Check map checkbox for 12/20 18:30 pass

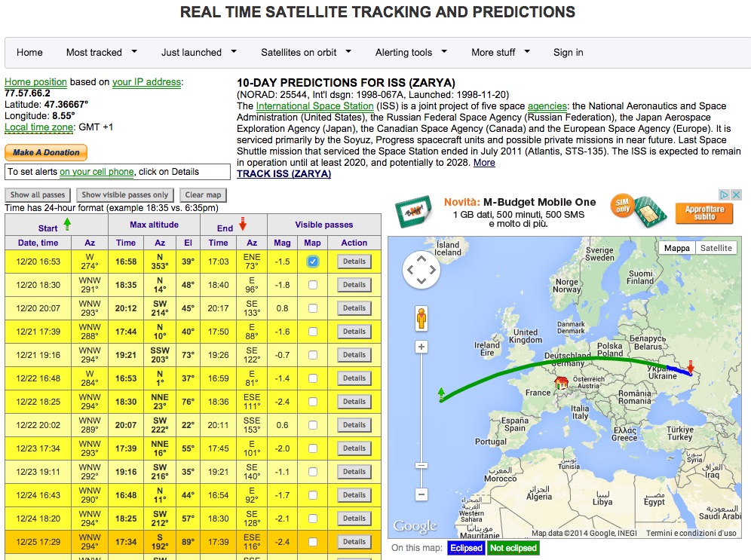313,285
